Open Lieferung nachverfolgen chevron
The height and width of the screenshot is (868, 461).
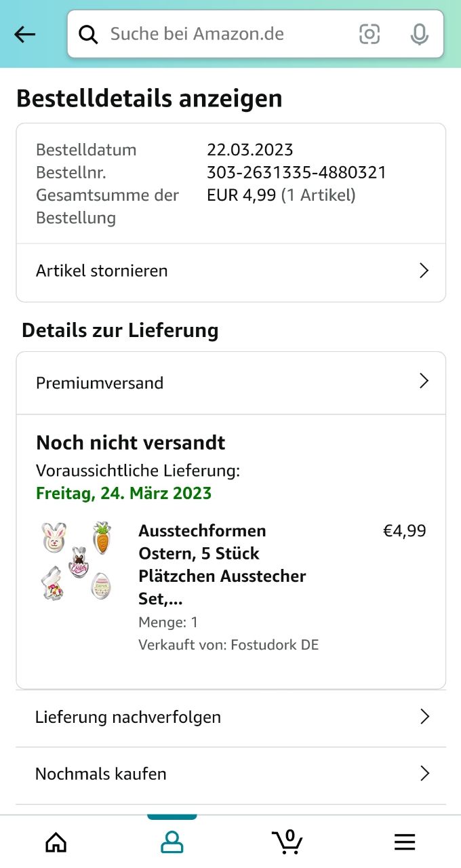[425, 717]
